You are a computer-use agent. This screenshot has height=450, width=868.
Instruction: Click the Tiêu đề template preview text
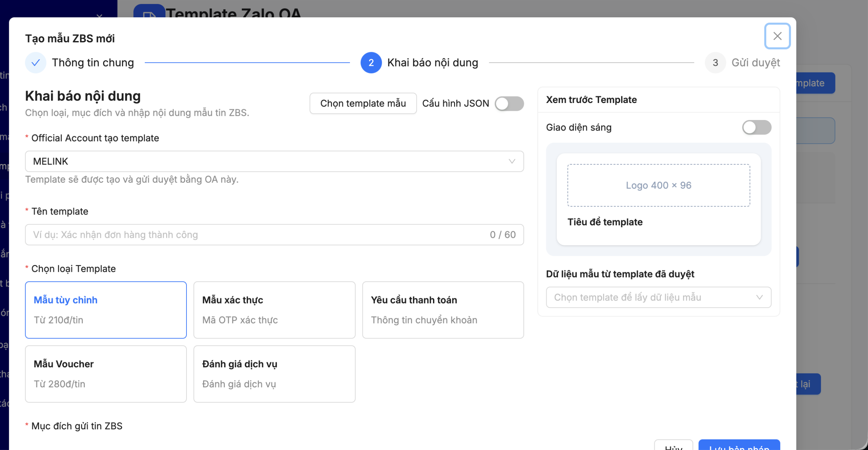[605, 222]
